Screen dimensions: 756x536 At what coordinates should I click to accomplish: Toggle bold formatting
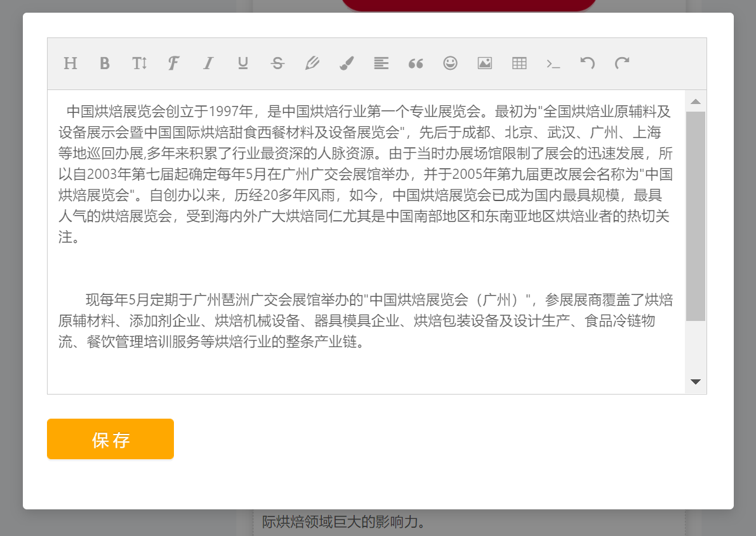tap(105, 63)
